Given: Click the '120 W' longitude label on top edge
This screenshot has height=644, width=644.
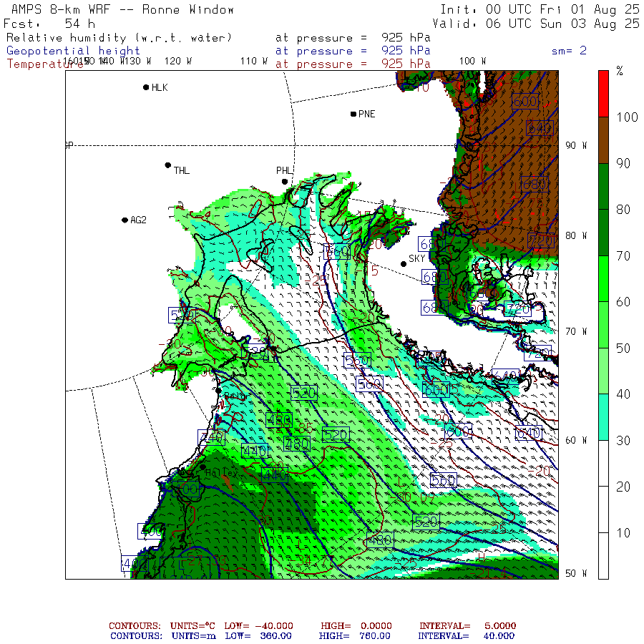Looking at the screenshot, I should point(178,62).
